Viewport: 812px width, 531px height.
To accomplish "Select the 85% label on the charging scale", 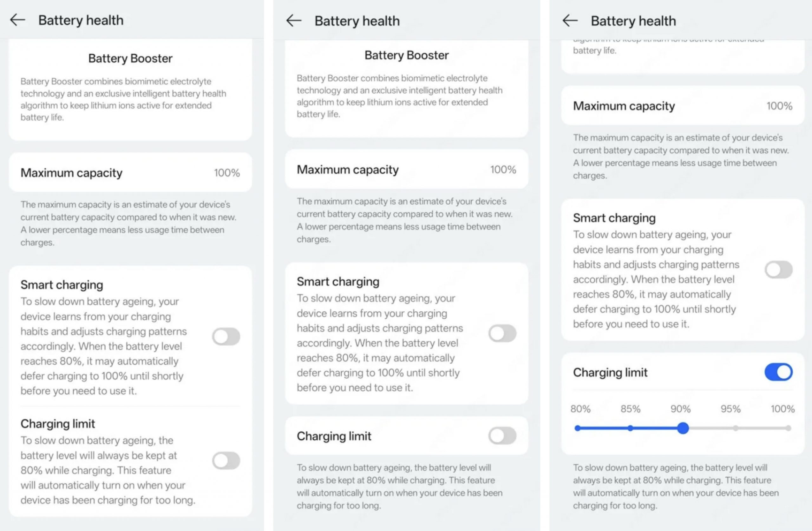I will point(630,409).
